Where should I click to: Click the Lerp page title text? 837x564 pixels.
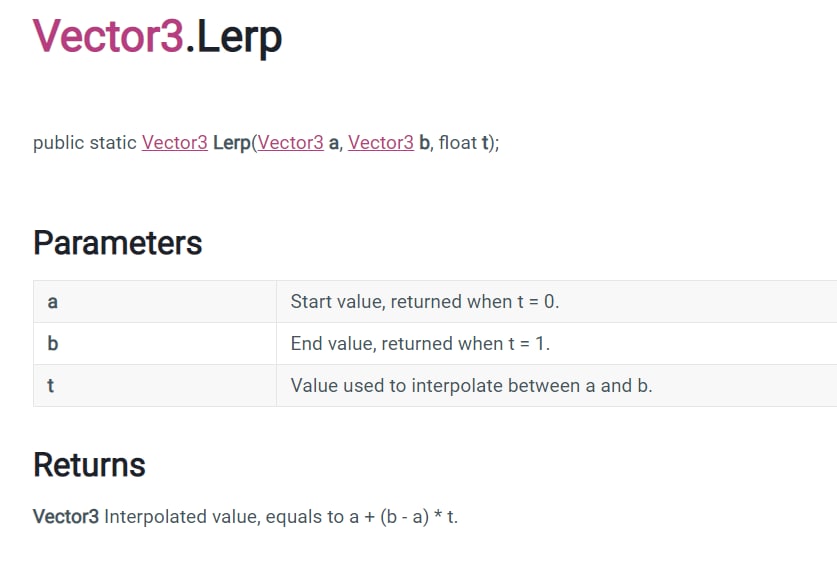click(x=239, y=37)
